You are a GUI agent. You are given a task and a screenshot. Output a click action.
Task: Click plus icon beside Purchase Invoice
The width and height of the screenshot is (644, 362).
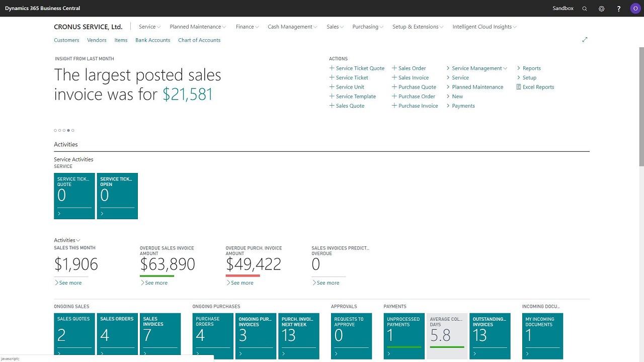[x=394, y=106]
